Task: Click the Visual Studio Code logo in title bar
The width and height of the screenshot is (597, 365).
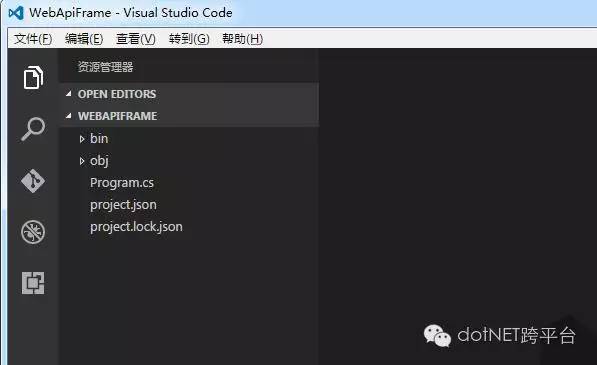Action: point(16,13)
